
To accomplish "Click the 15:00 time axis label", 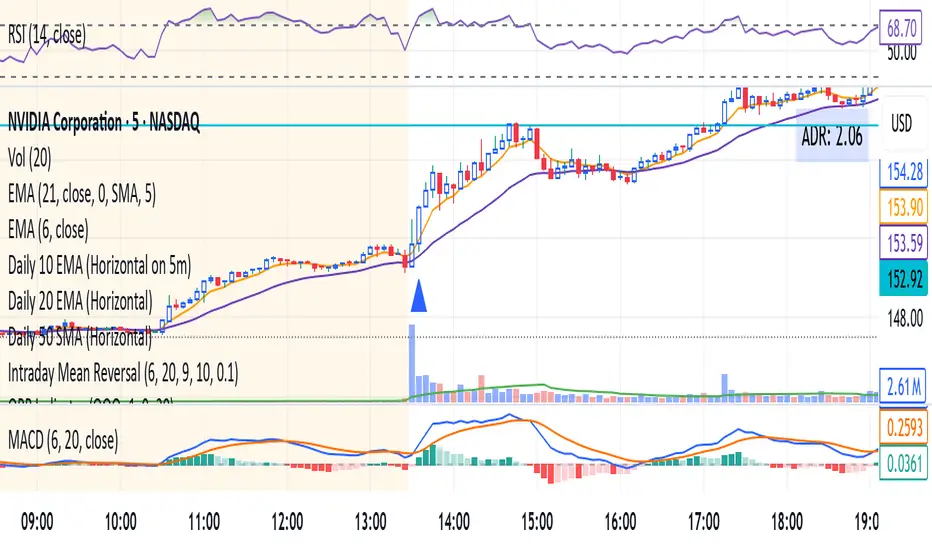I will [x=537, y=522].
